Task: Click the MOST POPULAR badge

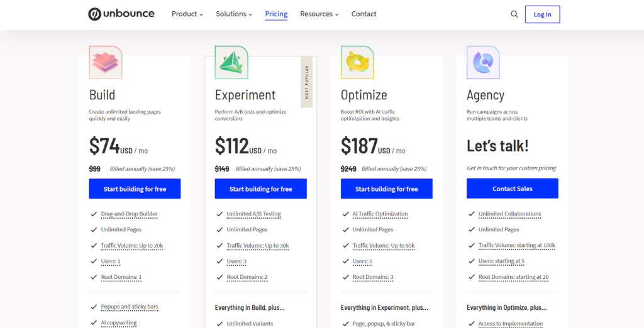Action: tap(306, 82)
